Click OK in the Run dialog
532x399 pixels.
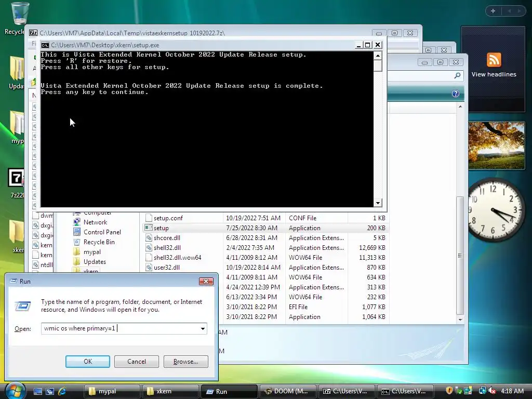87,362
